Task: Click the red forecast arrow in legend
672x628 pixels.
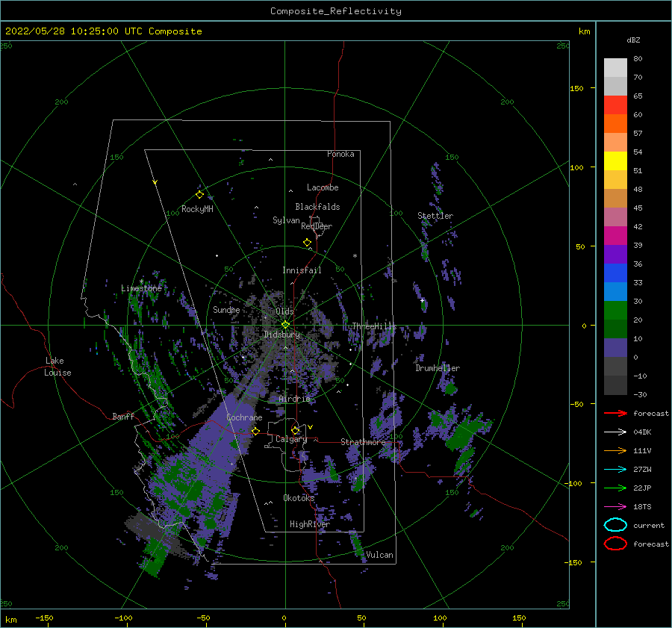Action: tap(615, 413)
